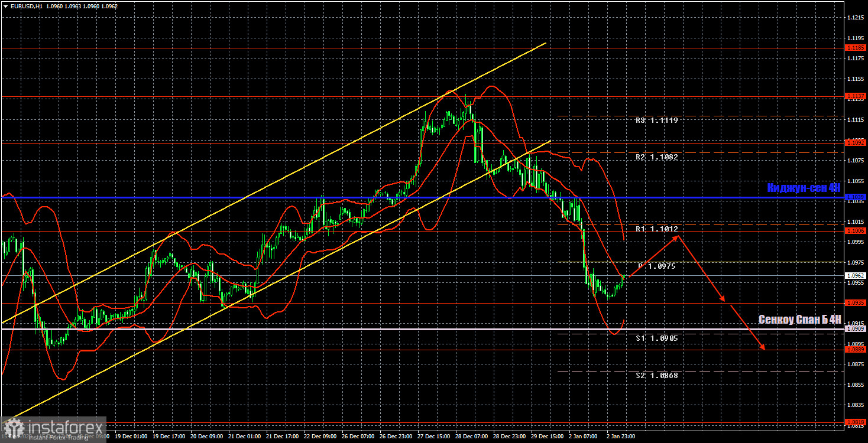Viewport: 868px width, 443px height.
Task: Click the red 1.0818 price tag
Action: (856, 422)
